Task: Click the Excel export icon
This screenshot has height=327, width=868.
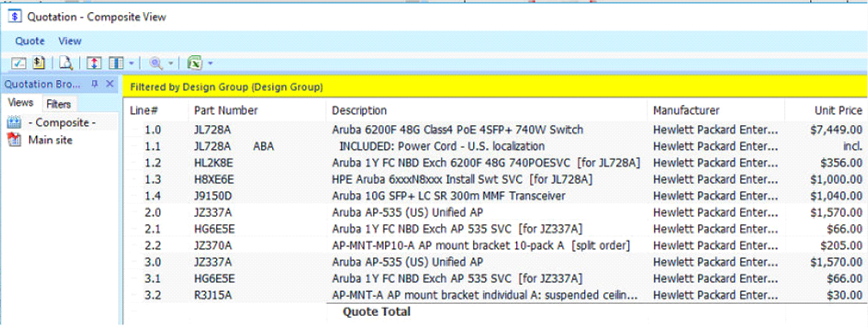Action: tap(195, 63)
